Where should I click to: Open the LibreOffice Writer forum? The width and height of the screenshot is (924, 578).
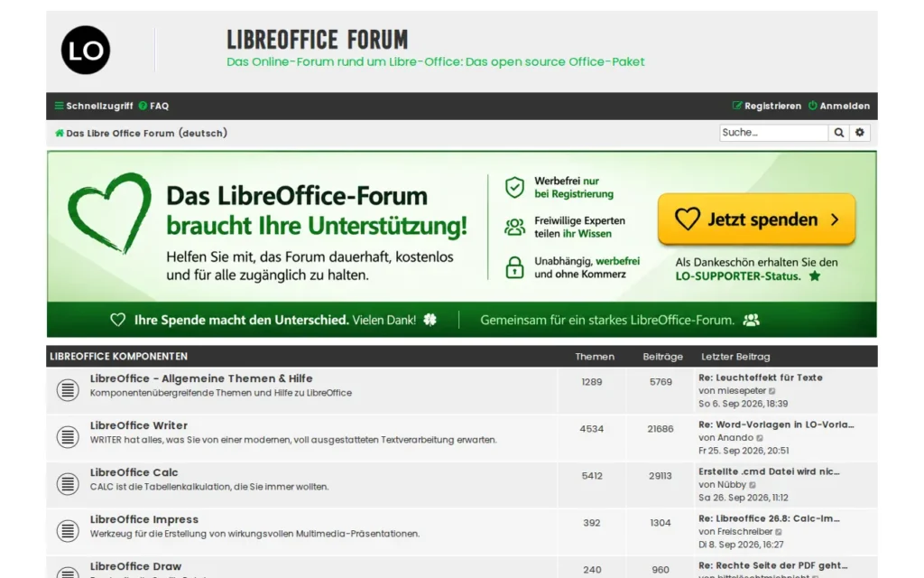(139, 425)
